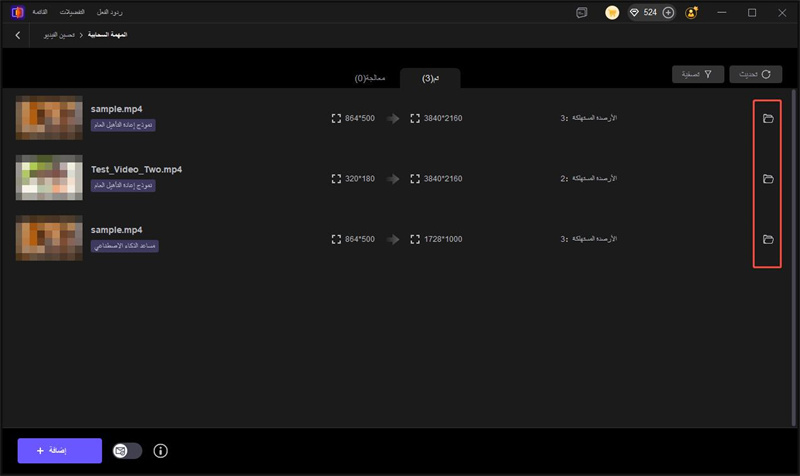
Task: Click the Test_Video_Two.mp4 thumbnail
Action: coord(49,179)
